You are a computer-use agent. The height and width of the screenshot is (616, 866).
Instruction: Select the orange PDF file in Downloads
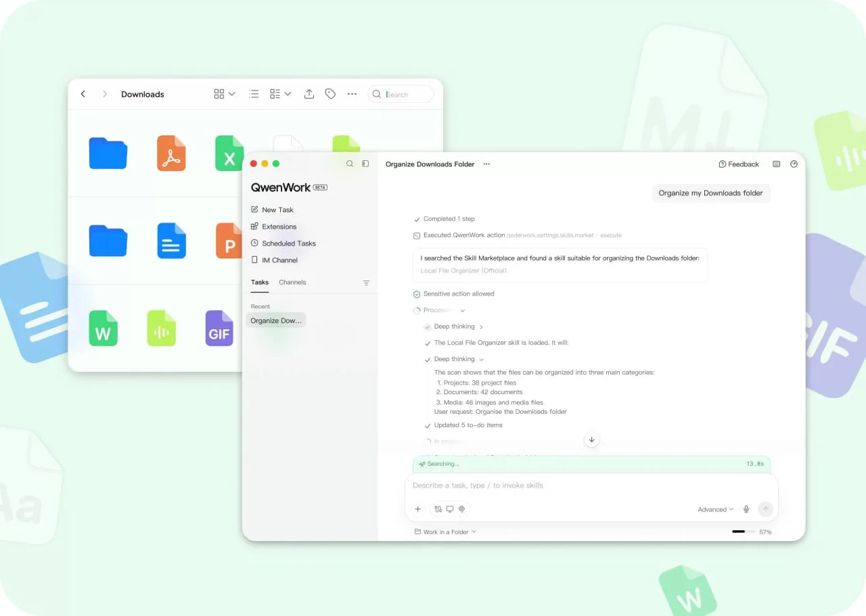[171, 153]
